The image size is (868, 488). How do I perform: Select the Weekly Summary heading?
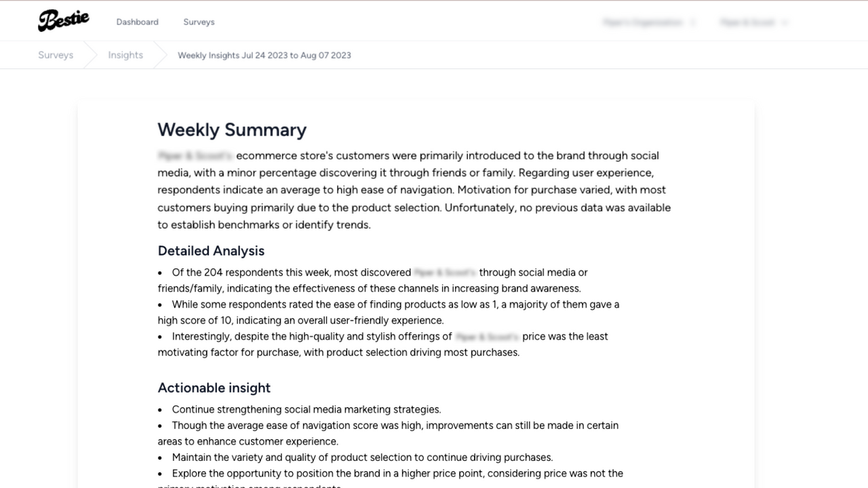[232, 129]
